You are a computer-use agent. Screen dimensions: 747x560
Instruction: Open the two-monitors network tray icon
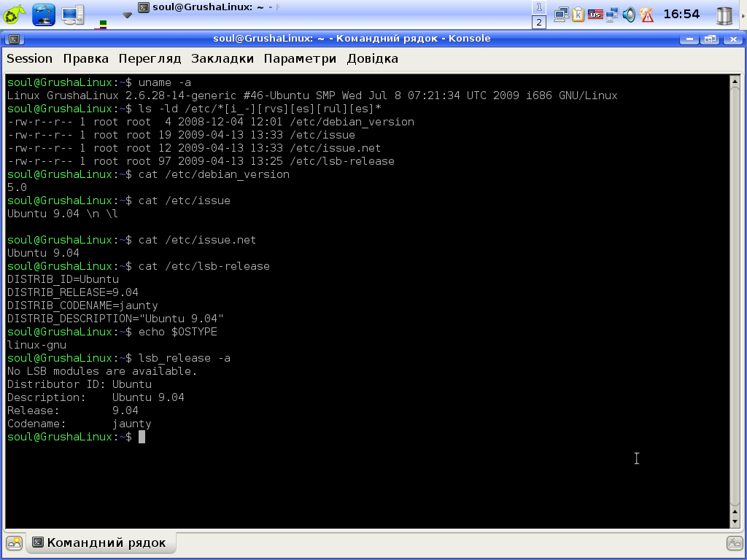coord(562,15)
